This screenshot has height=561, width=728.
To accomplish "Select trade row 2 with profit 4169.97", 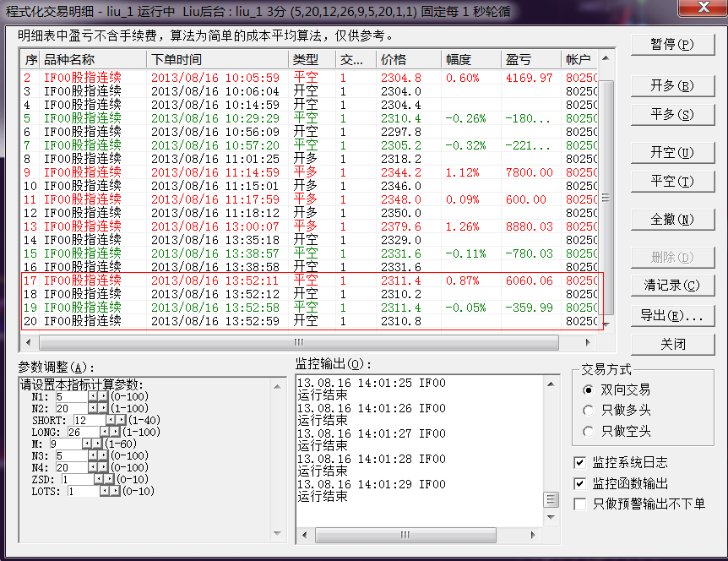I will tap(310, 78).
